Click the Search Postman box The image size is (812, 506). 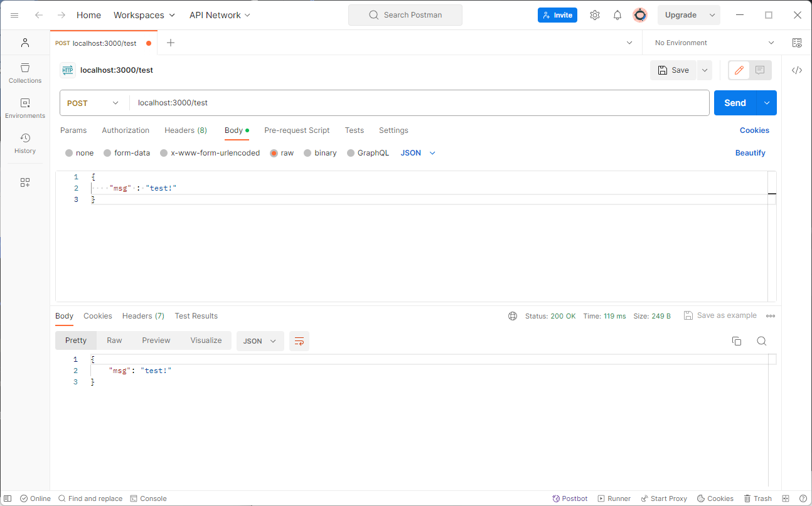405,15
